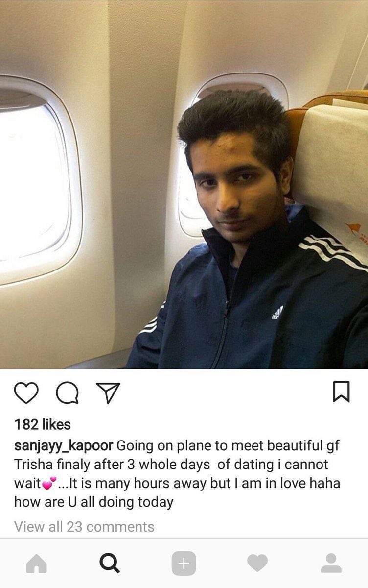Open your Profile tab person icon
This screenshot has height=588, width=368.
(331, 563)
